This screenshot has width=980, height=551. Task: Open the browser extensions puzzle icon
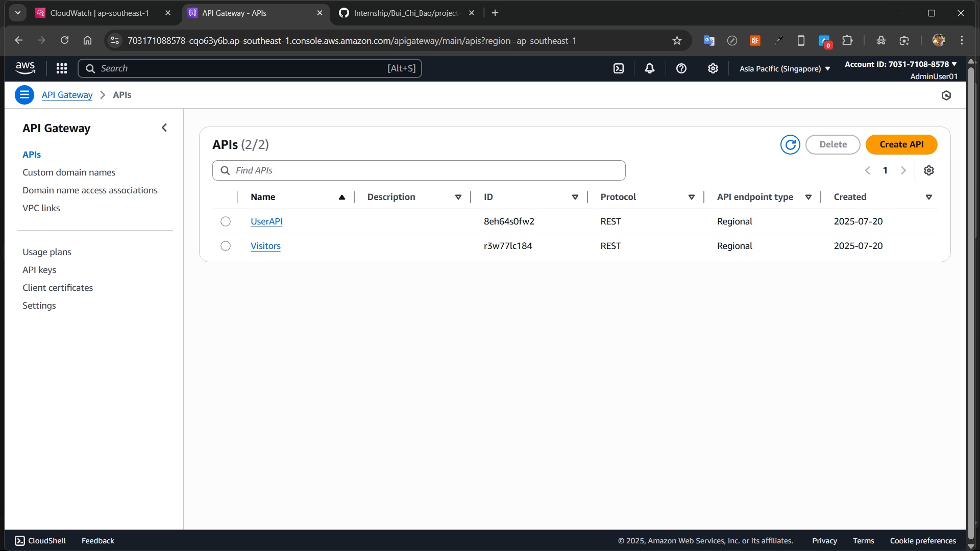click(x=847, y=41)
